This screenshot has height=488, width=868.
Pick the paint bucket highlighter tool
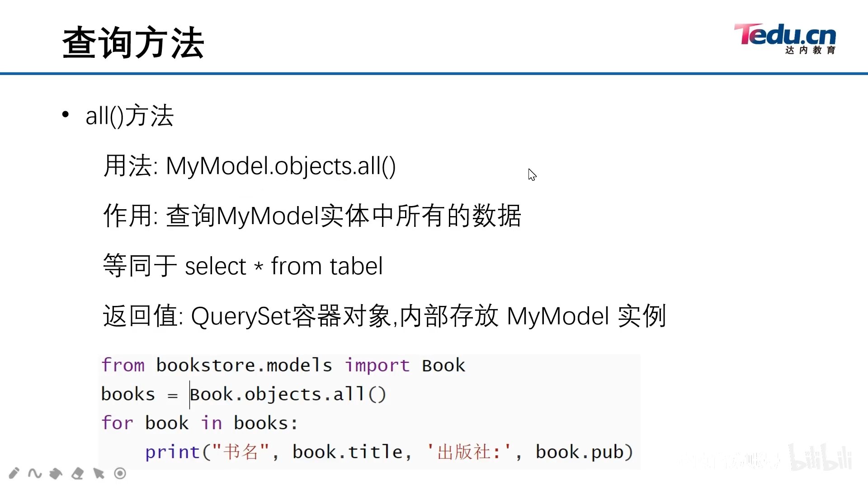(56, 473)
